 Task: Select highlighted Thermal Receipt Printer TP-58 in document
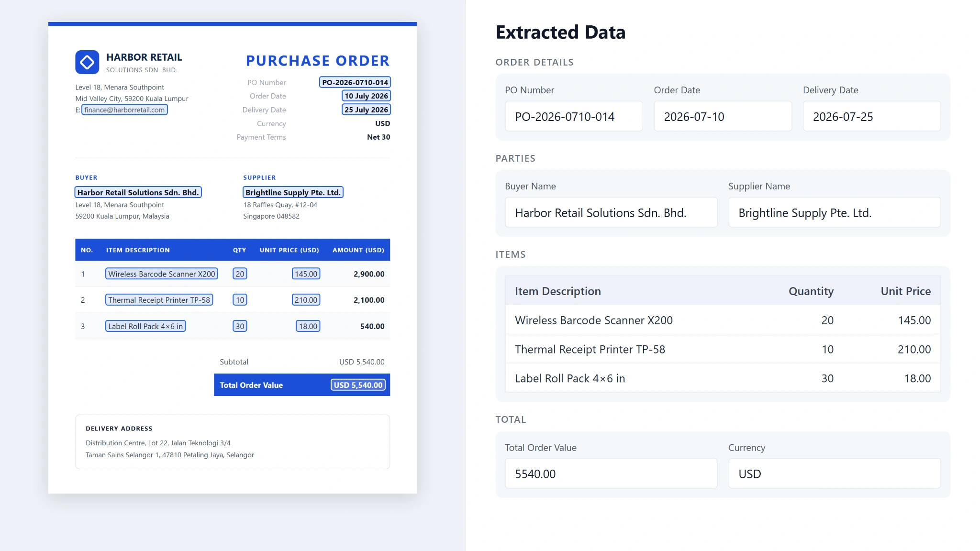pyautogui.click(x=159, y=300)
